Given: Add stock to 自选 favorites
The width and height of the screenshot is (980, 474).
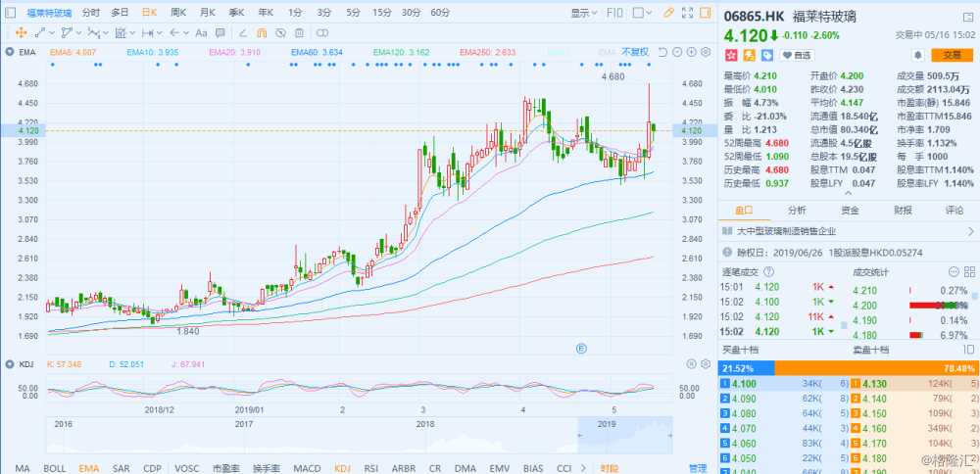Looking at the screenshot, I should 797,56.
